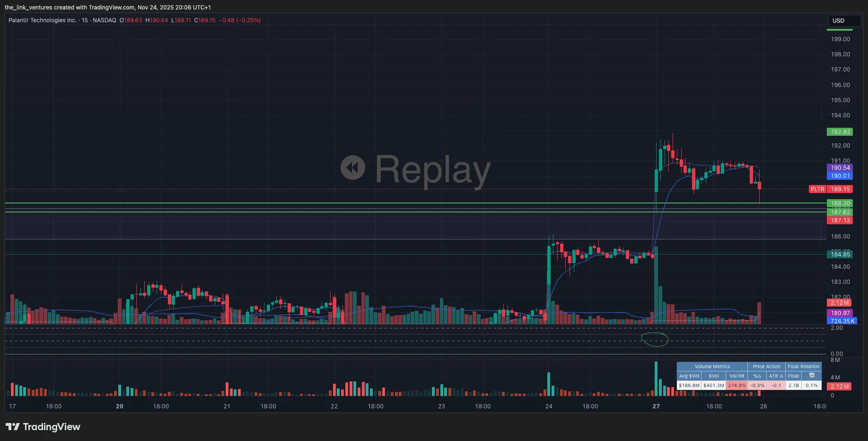Click the low value L188.11

pos(181,20)
